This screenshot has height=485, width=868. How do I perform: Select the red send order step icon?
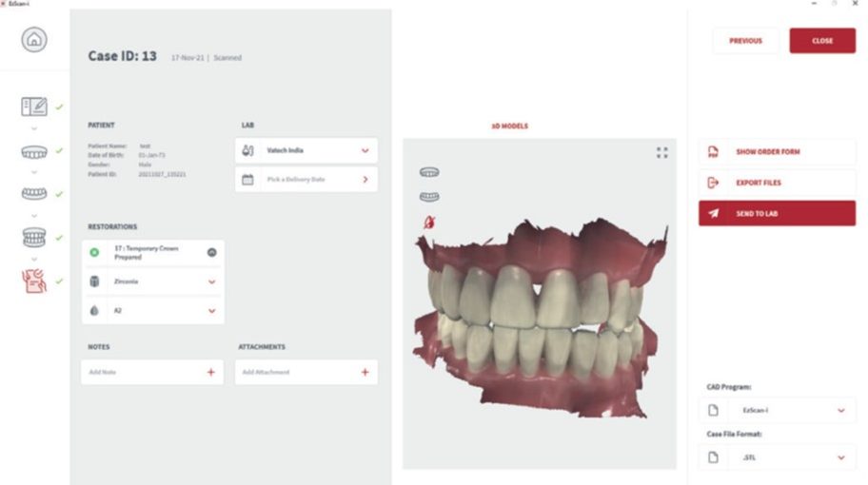[34, 281]
